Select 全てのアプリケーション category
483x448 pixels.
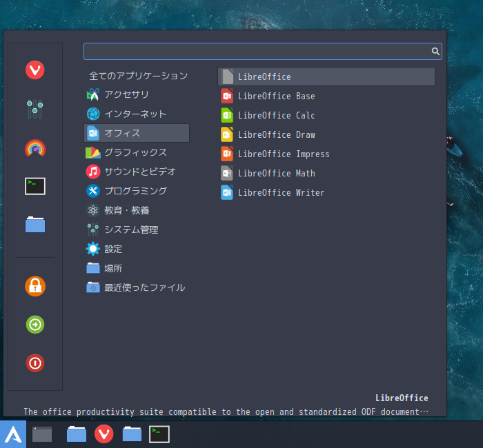tap(138, 76)
